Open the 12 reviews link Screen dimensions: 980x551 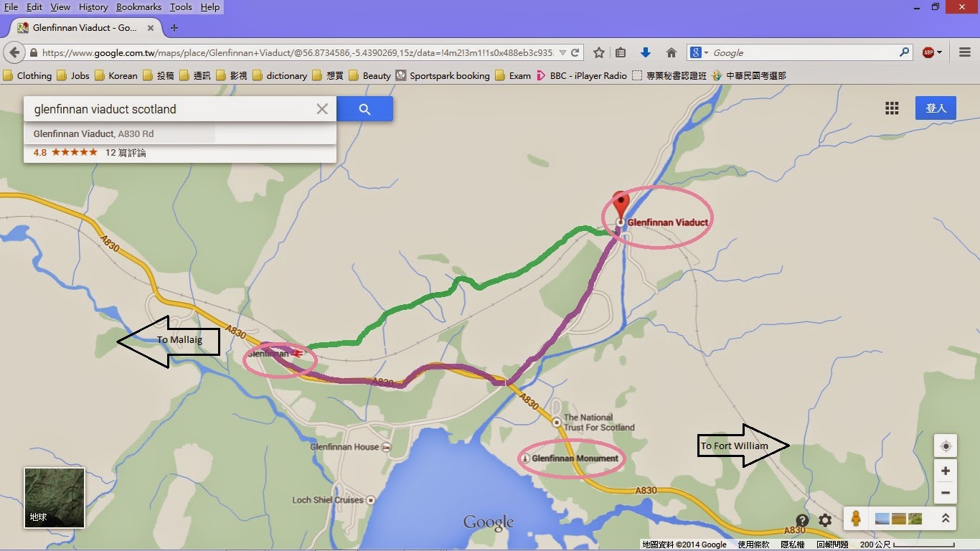click(x=126, y=153)
